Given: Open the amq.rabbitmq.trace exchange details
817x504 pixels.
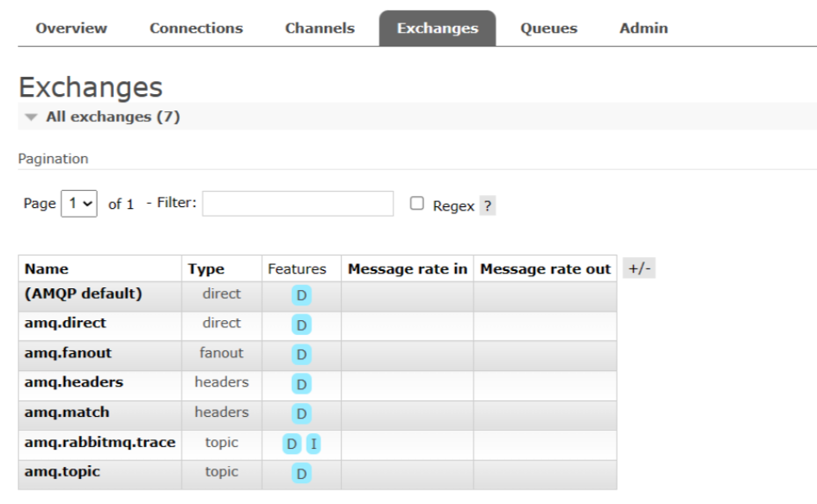Looking at the screenshot, I should tap(99, 442).
